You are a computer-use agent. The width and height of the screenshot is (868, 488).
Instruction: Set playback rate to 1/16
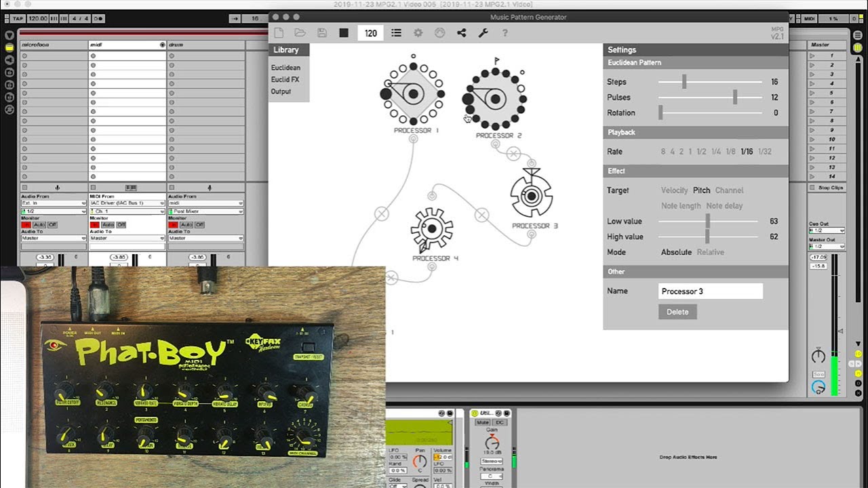click(747, 152)
